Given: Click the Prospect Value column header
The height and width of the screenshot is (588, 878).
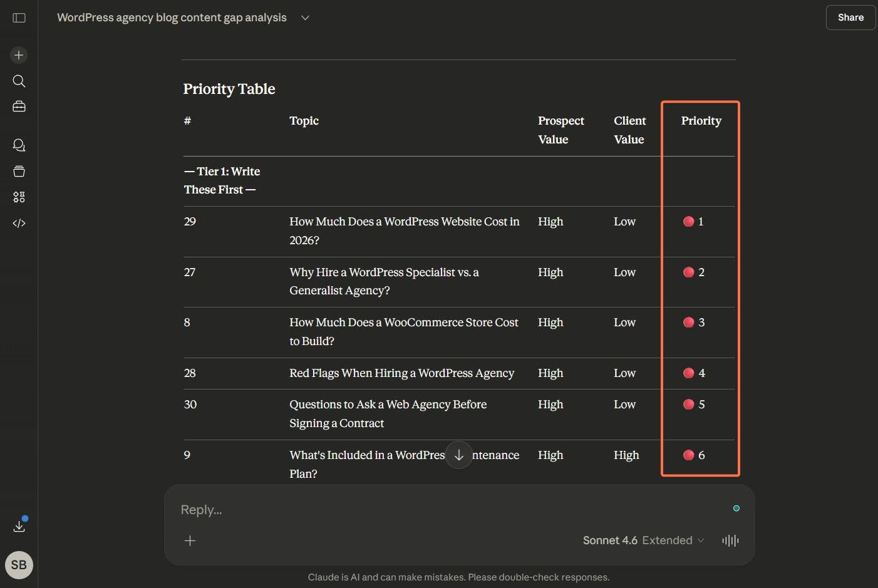Looking at the screenshot, I should click(x=560, y=130).
